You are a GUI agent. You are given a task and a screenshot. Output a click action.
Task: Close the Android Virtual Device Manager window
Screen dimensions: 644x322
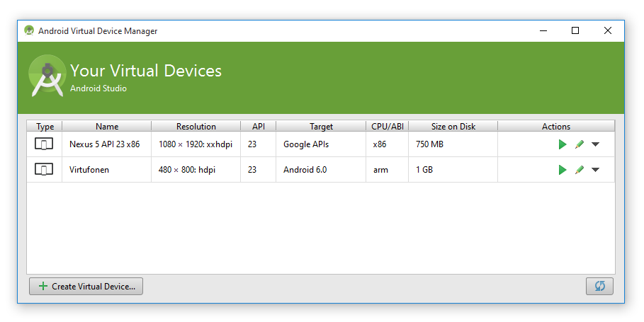click(608, 30)
